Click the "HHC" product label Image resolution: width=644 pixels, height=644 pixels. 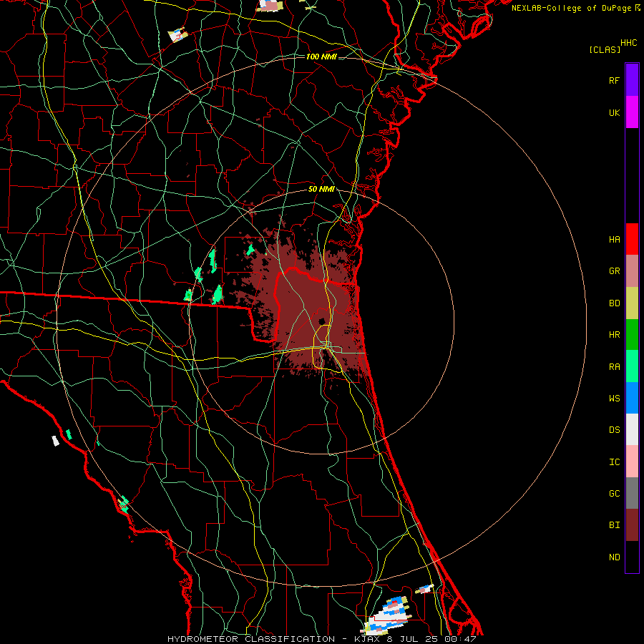coord(628,43)
